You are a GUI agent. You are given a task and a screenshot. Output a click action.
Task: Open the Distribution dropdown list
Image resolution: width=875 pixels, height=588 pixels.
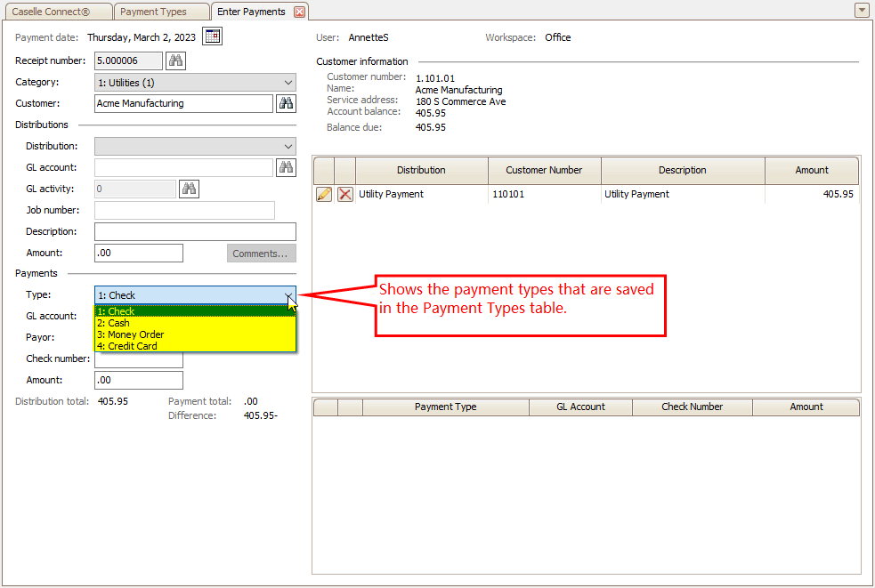coord(288,147)
